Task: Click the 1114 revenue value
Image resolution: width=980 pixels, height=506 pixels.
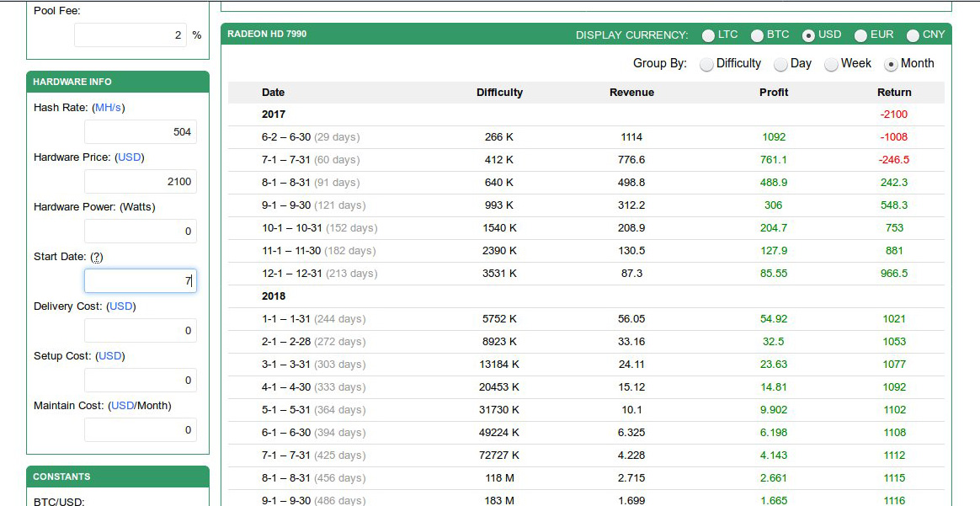Action: (x=631, y=136)
